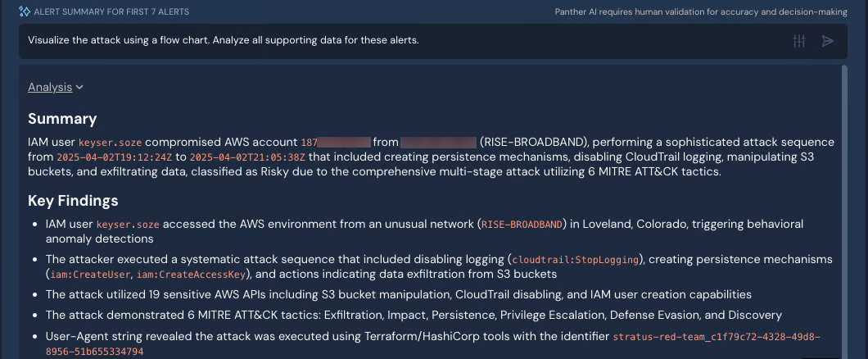Click the Summary heading
This screenshot has width=868, height=359.
pos(62,119)
